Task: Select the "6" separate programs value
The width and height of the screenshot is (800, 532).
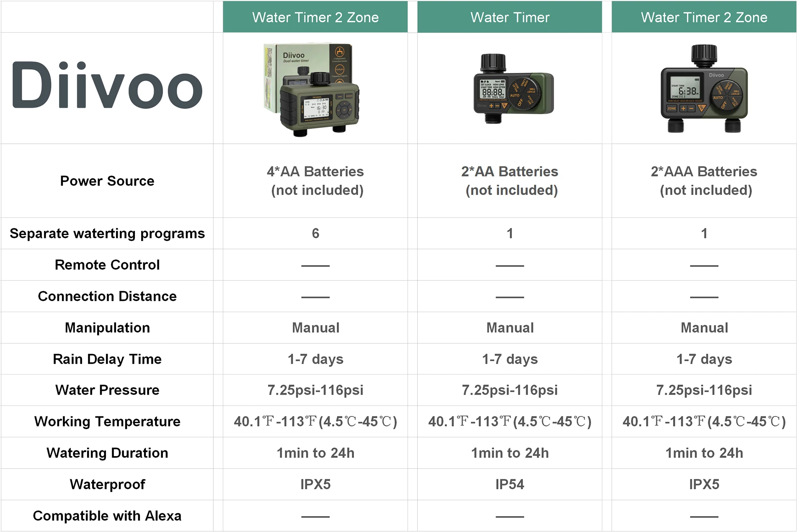Action: tap(315, 233)
